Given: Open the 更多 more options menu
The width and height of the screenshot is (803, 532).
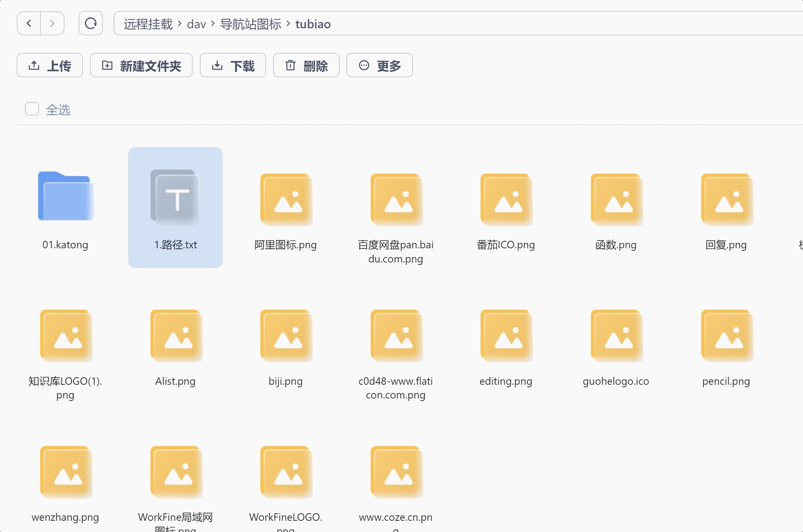Looking at the screenshot, I should (379, 65).
